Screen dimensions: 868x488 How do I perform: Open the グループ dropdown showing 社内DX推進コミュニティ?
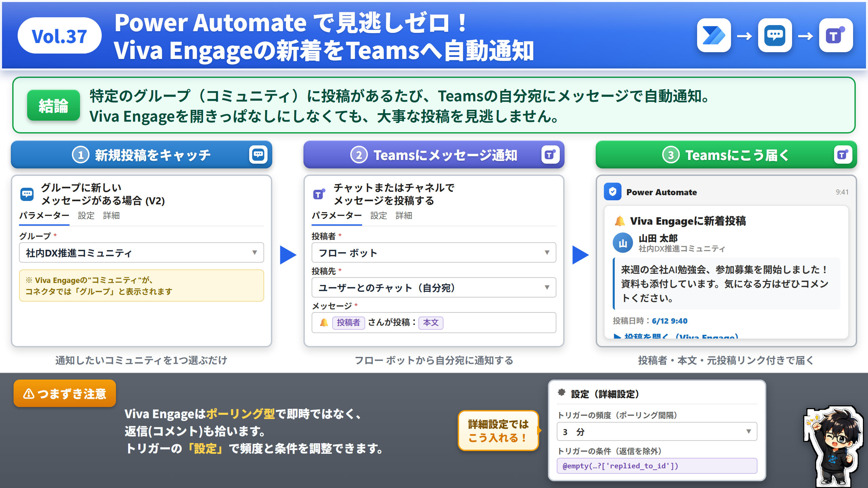pyautogui.click(x=141, y=252)
